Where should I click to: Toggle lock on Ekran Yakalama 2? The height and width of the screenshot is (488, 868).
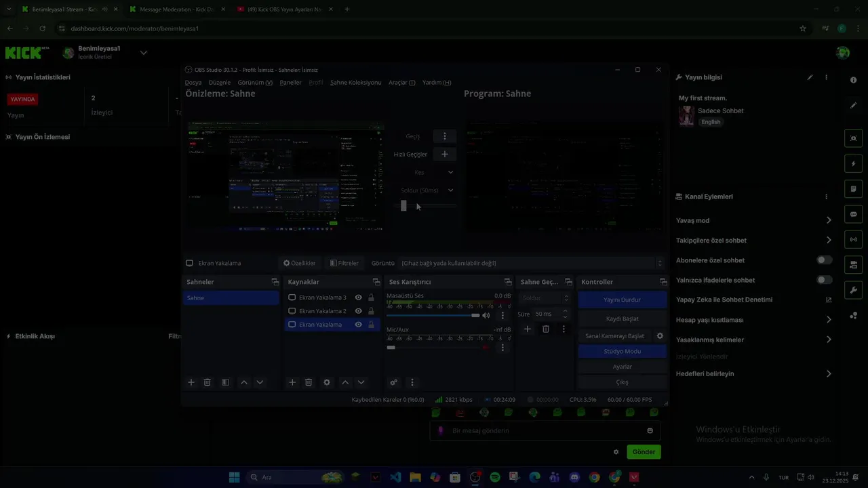(x=371, y=311)
